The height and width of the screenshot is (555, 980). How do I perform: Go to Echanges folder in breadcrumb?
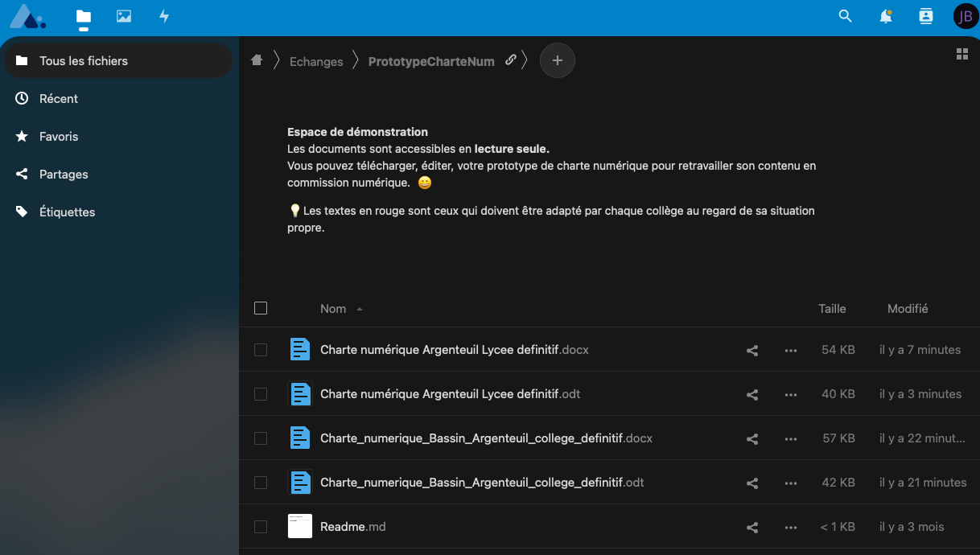(316, 62)
